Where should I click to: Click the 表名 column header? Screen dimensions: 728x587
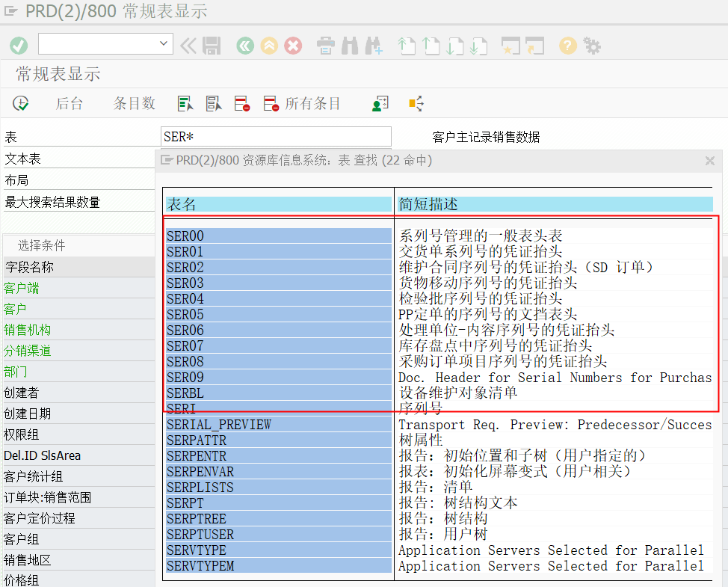(x=279, y=204)
